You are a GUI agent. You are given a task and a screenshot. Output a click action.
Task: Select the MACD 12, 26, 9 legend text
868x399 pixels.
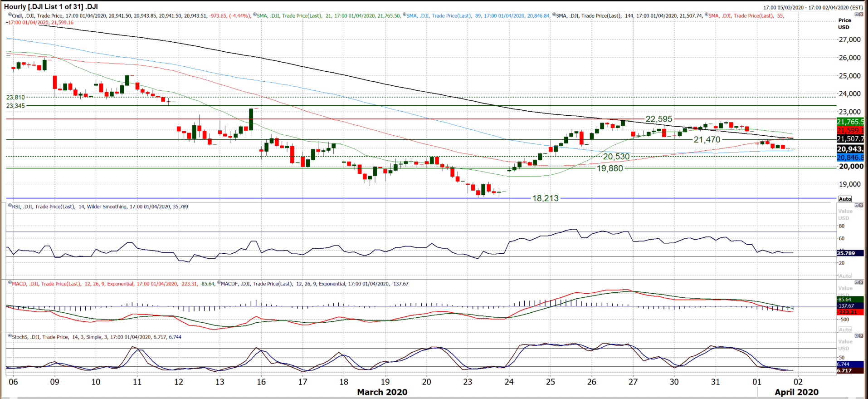[x=114, y=284]
